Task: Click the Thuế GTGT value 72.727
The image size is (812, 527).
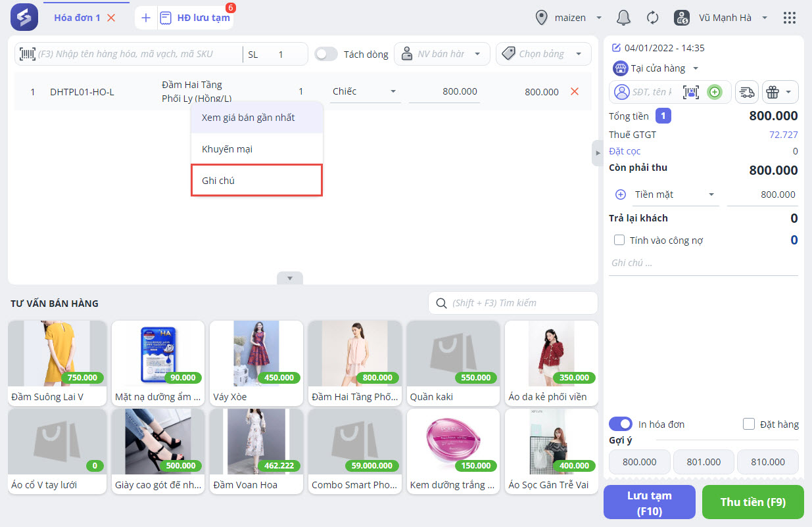Action: (x=783, y=135)
